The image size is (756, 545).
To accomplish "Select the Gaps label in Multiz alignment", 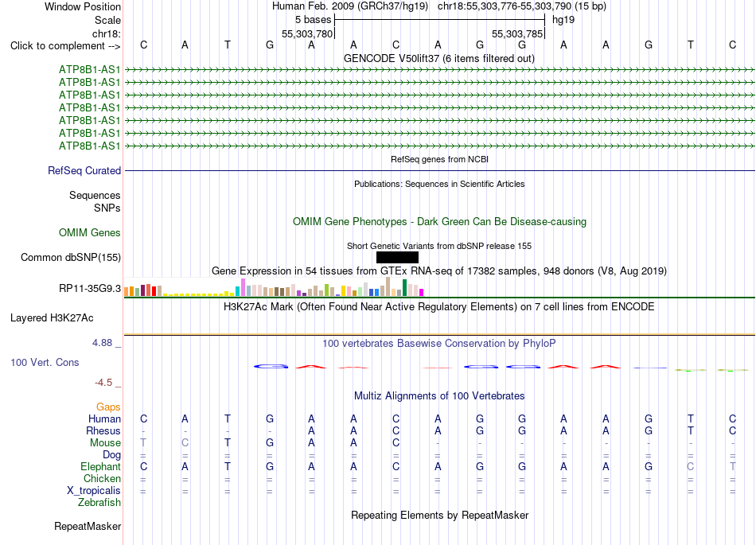I will click(x=108, y=407).
